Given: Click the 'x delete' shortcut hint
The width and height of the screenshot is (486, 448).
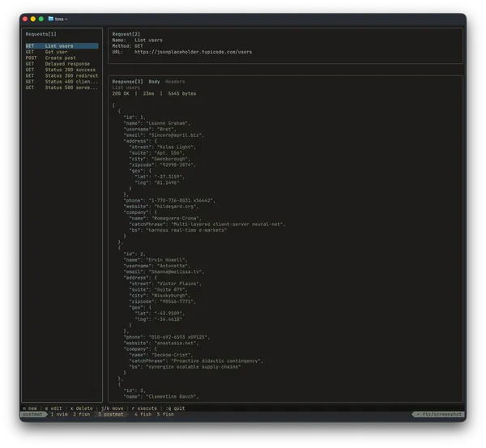Looking at the screenshot, I should 81,408.
